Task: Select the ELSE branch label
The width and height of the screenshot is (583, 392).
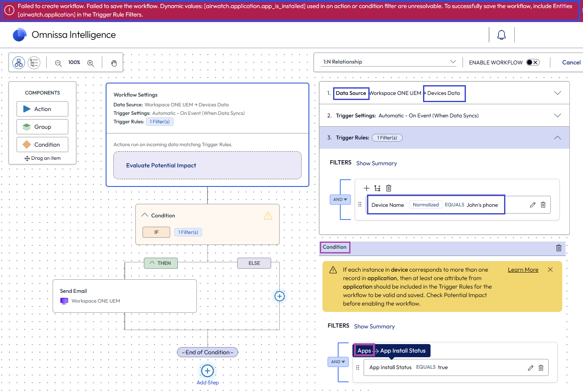Action: [254, 263]
